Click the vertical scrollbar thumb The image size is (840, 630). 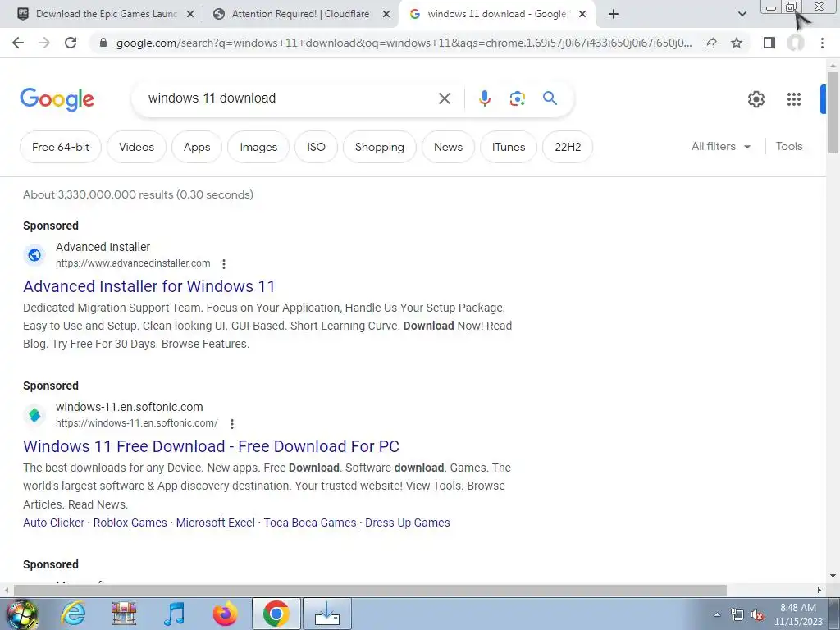[833, 112]
